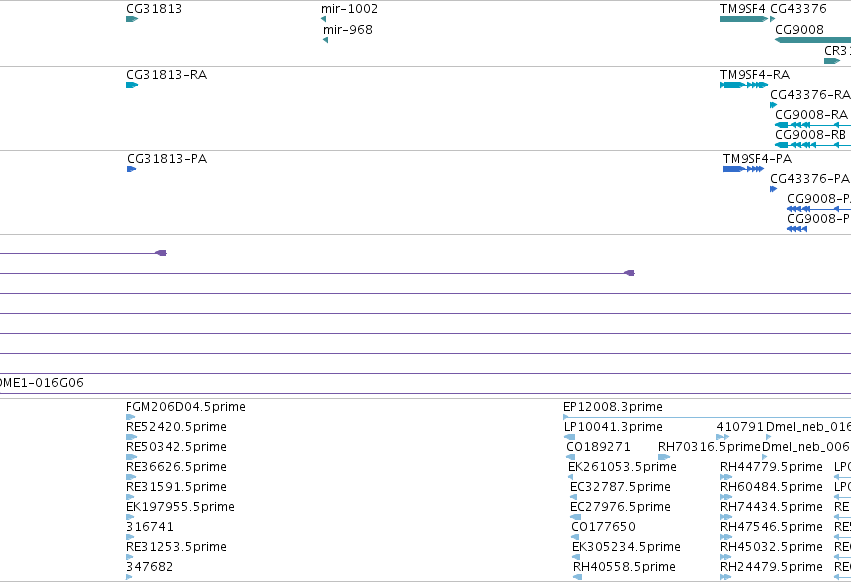Click the RE52420.5prime EST label
851x582 pixels.
[x=176, y=427]
